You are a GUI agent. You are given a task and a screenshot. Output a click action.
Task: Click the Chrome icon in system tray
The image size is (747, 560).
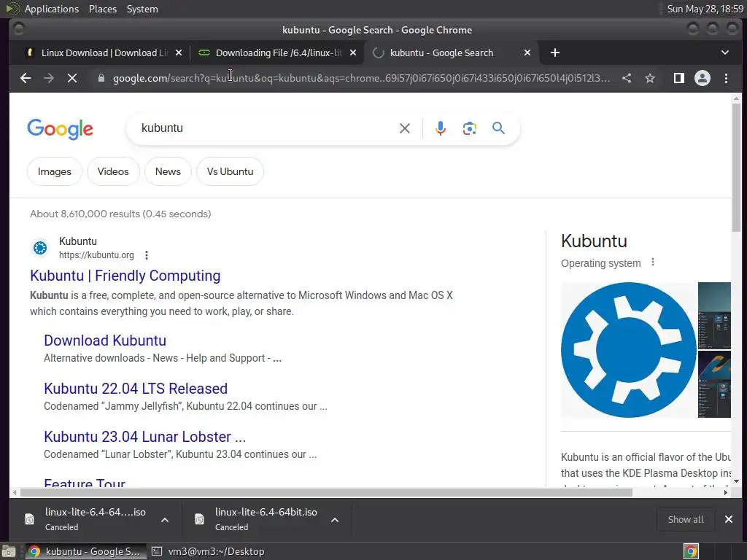(x=691, y=551)
